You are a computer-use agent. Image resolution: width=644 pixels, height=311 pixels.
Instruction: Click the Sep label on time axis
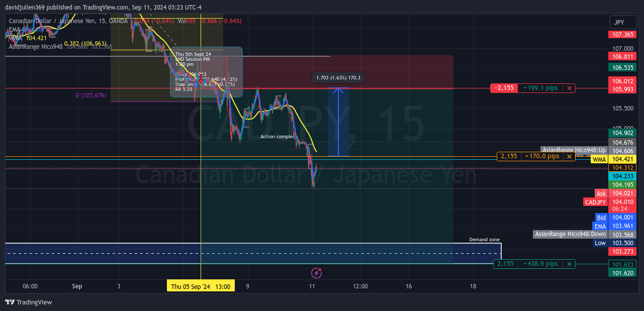77,286
